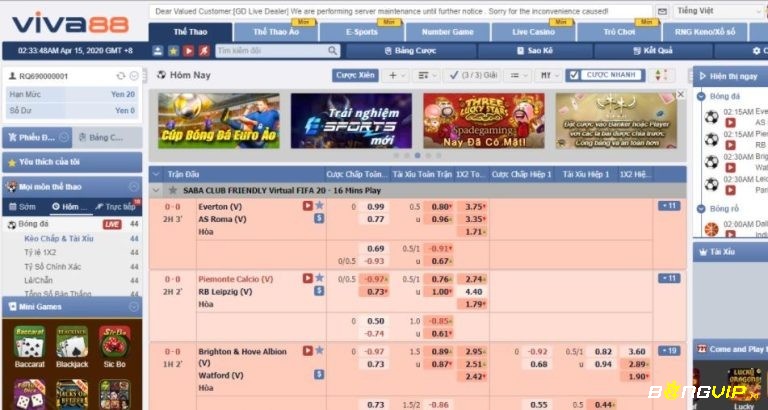Select the Sớm schedule tab
Image resolution: width=768 pixels, height=410 pixels.
[23, 207]
